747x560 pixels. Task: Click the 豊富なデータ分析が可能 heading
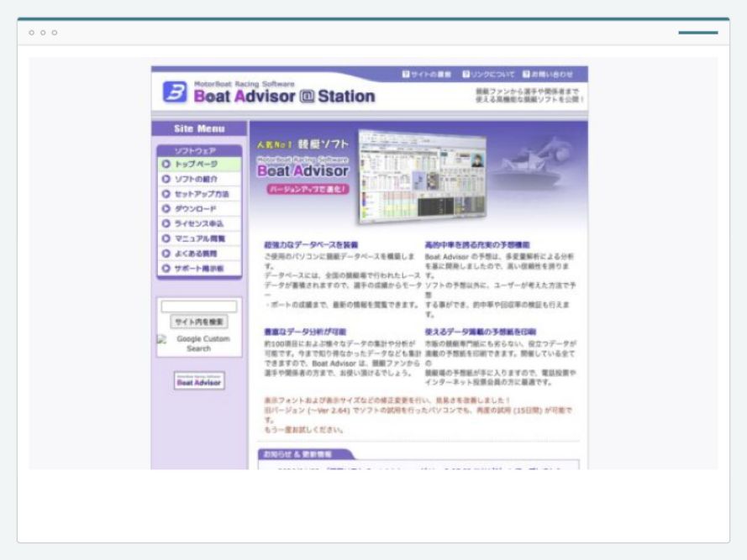305,332
